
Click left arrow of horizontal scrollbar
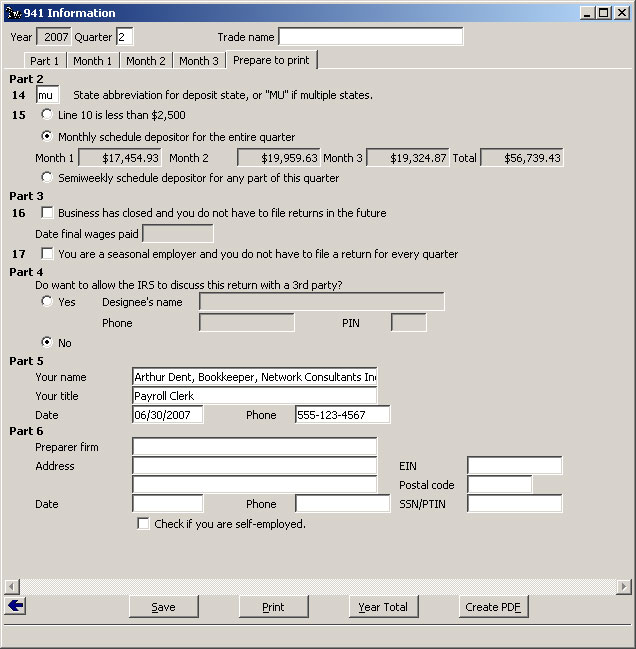(12, 587)
